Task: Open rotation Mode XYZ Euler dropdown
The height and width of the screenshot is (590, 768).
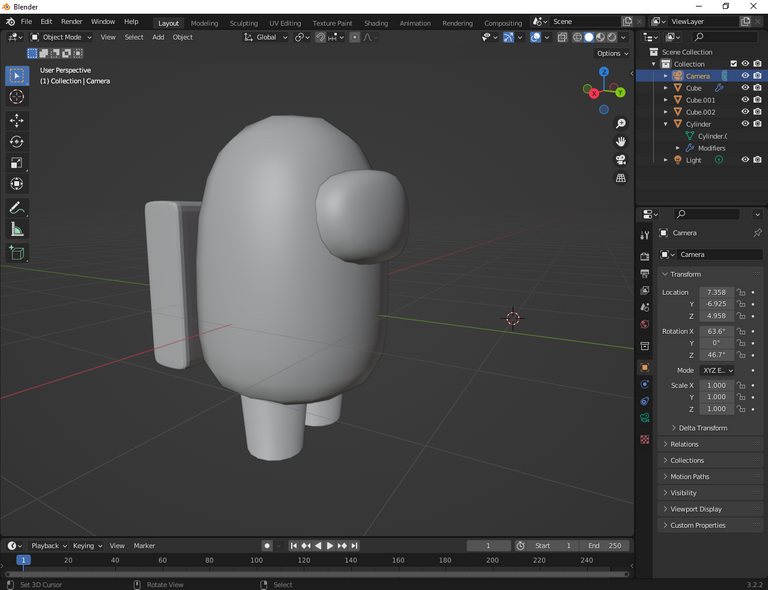Action: [x=717, y=370]
